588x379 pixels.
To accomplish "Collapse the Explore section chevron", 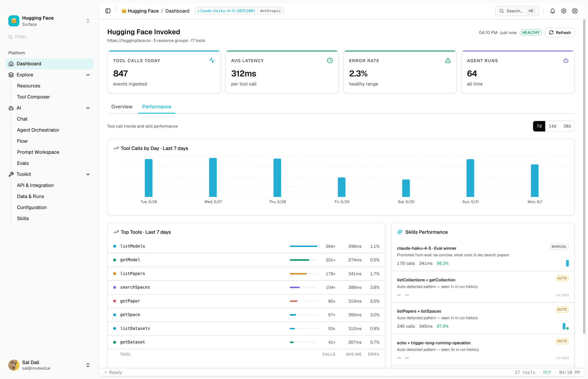I will 88,75.
